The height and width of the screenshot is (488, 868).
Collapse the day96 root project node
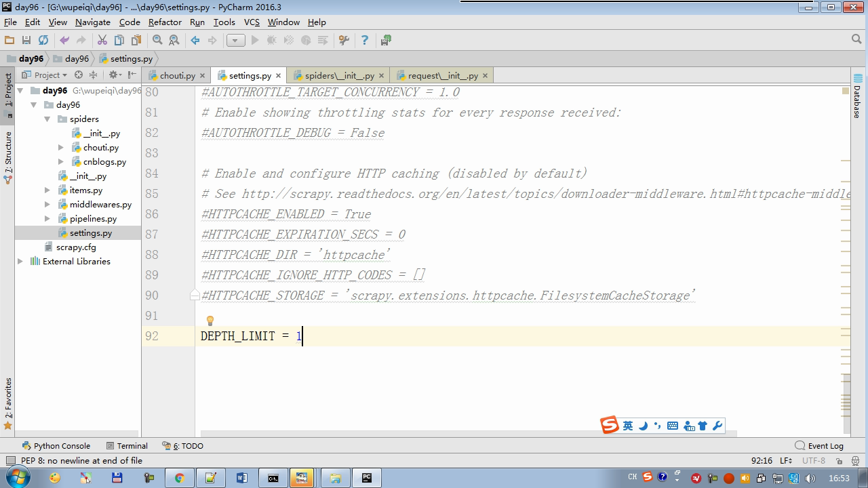pyautogui.click(x=20, y=90)
